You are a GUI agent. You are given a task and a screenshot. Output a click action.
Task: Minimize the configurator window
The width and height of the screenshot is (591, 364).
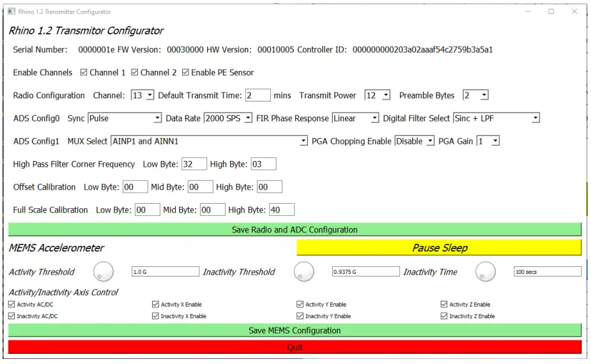(528, 11)
